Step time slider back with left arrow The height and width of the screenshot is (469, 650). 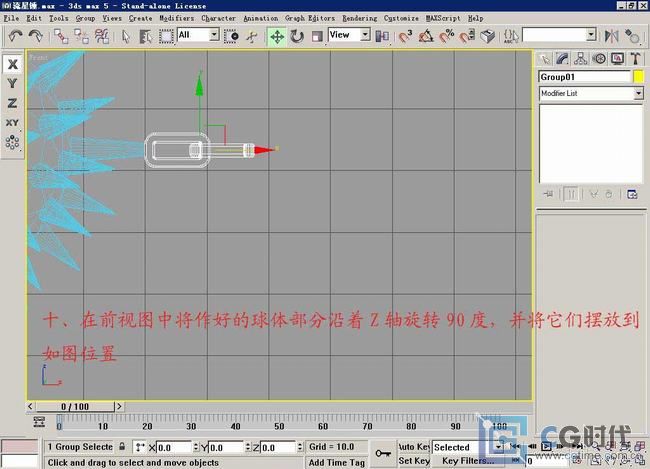tap(30, 406)
